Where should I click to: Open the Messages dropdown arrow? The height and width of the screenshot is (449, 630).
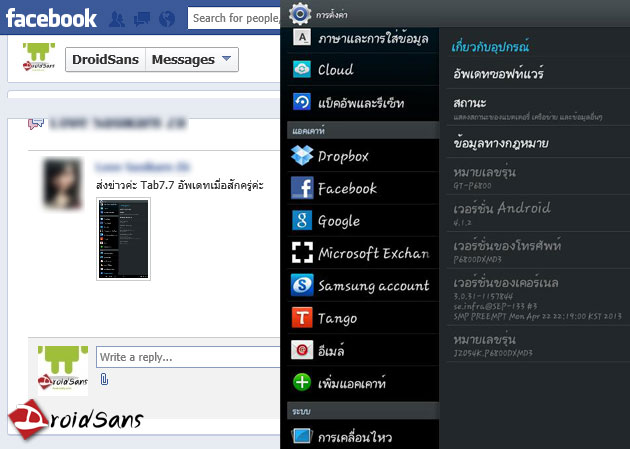point(227,59)
